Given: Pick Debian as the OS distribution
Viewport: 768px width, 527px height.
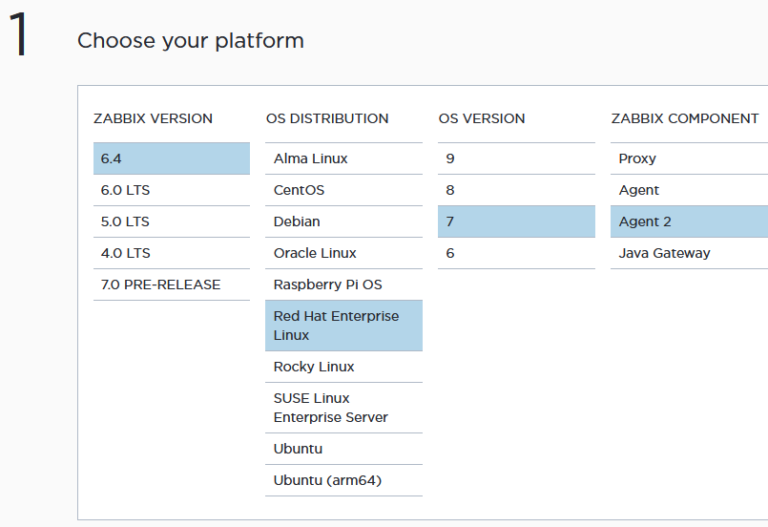Looking at the screenshot, I should (343, 222).
